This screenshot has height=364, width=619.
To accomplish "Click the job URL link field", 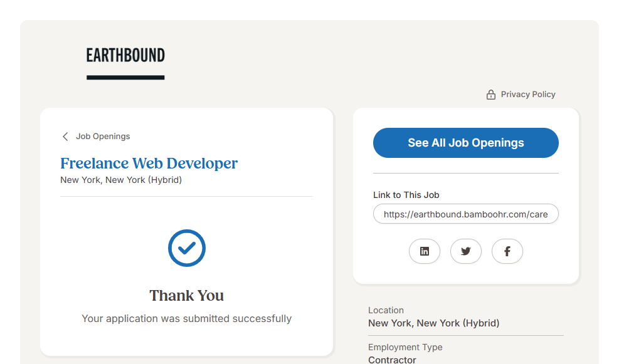I will click(465, 214).
